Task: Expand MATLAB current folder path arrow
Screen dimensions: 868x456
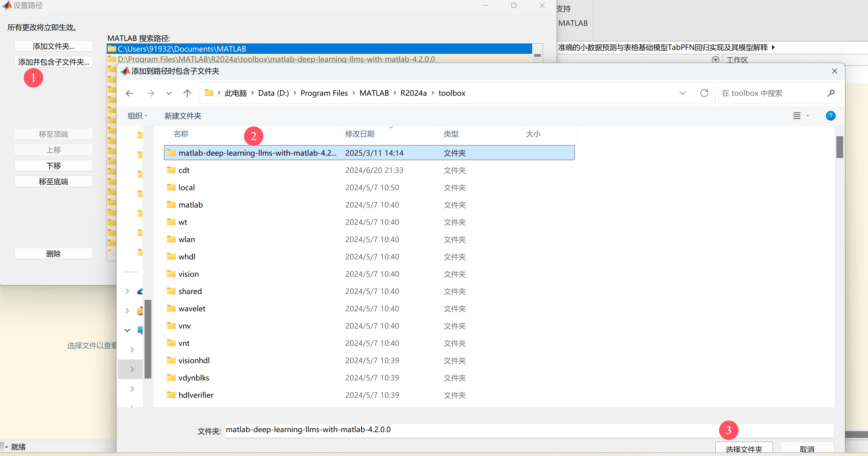Action: coord(773,47)
